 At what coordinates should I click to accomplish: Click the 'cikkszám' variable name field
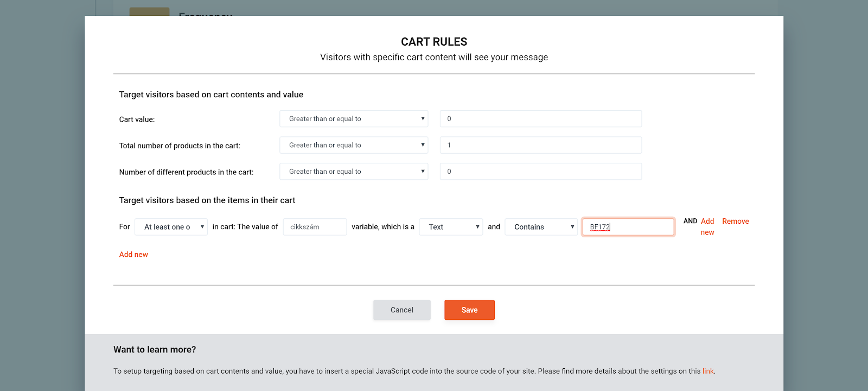pyautogui.click(x=315, y=227)
